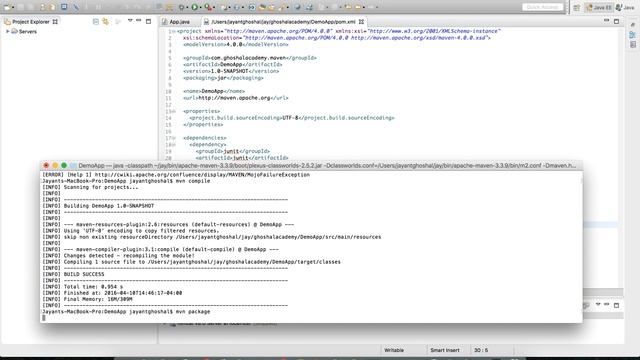
Task: Click the Debug bug icon in toolbar
Action: pos(181,7)
